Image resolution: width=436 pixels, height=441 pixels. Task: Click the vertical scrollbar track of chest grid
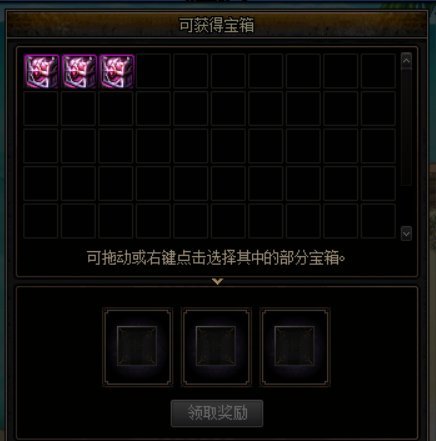pos(406,127)
